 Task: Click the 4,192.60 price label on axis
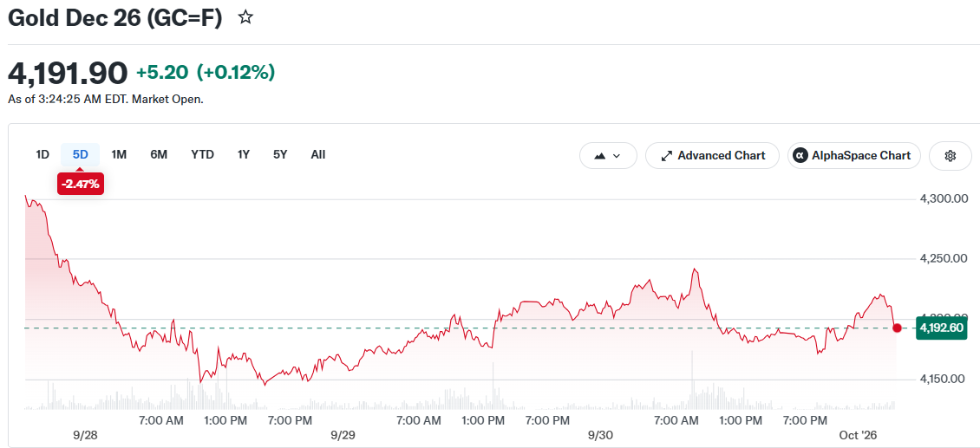coord(942,328)
